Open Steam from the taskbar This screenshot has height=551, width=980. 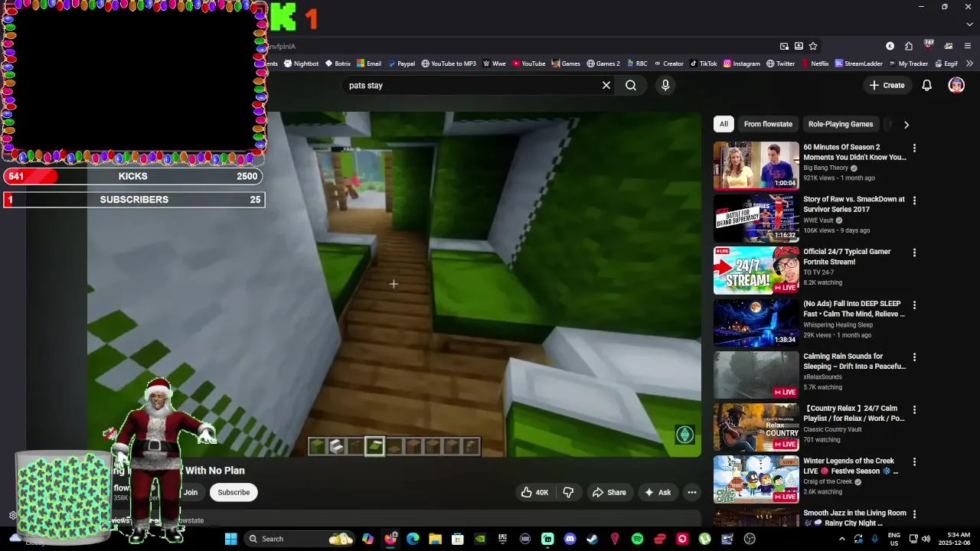(593, 539)
